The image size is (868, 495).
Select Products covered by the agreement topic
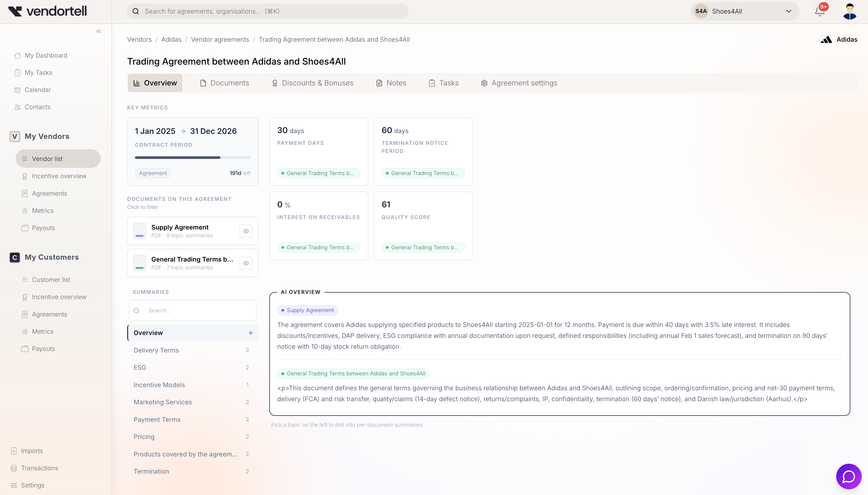[x=193, y=454]
